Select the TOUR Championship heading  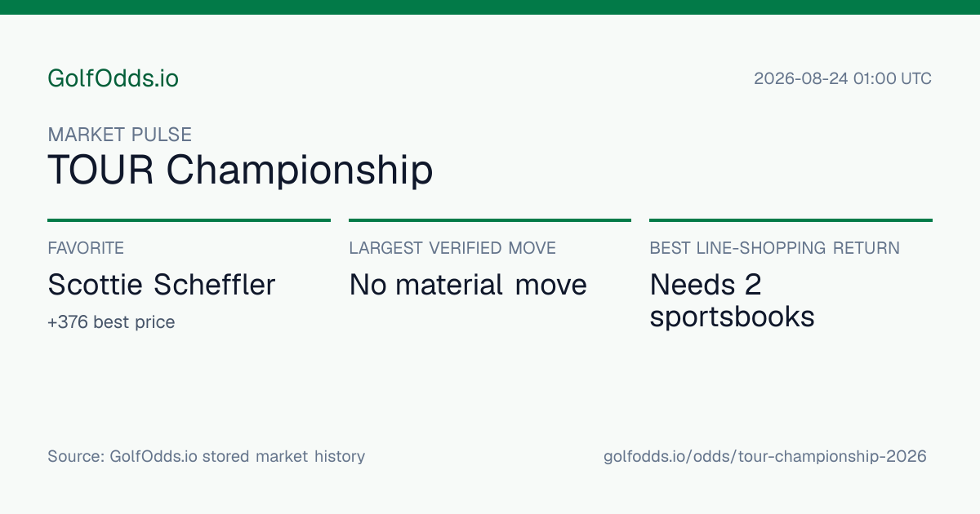click(x=240, y=170)
